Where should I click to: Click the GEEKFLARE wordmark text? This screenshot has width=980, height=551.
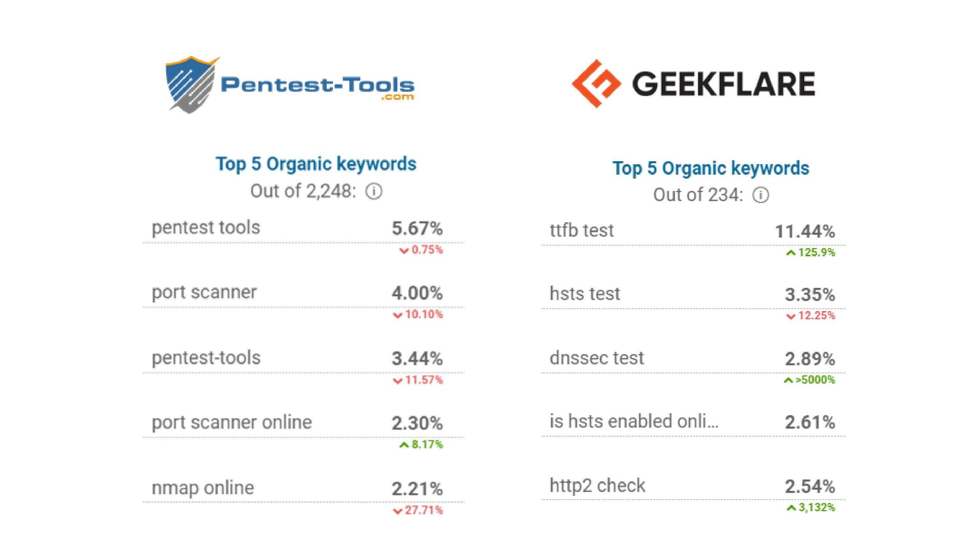723,84
